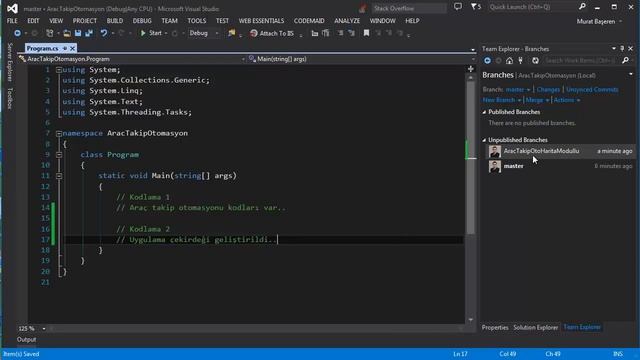The image size is (640, 360).
Task: Collapse the namespace AracTakipOtomasyon block
Action: tap(59, 133)
